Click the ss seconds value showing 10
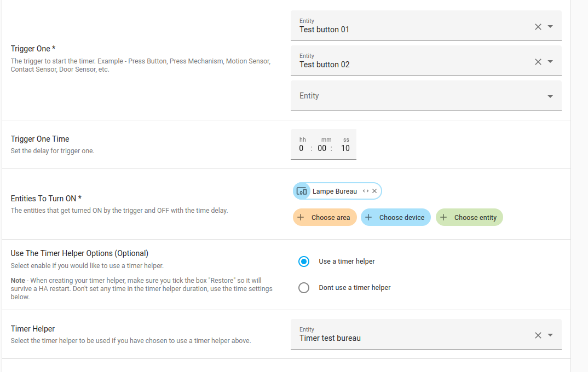 [x=345, y=148]
